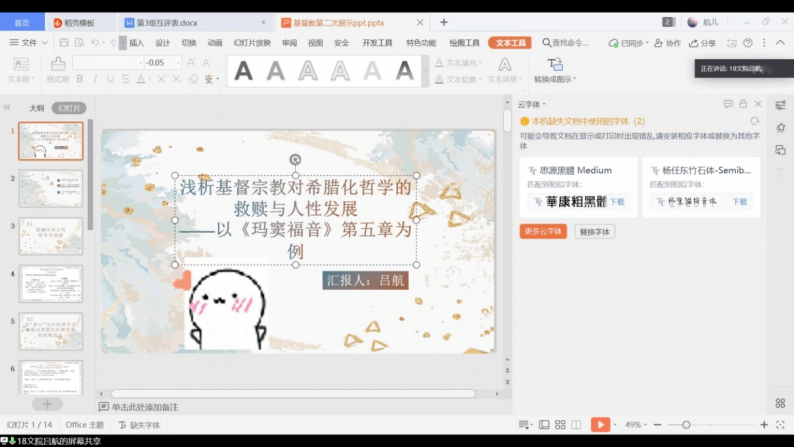Switch to Outline view in slide panel
The height and width of the screenshot is (447, 794).
36,108
